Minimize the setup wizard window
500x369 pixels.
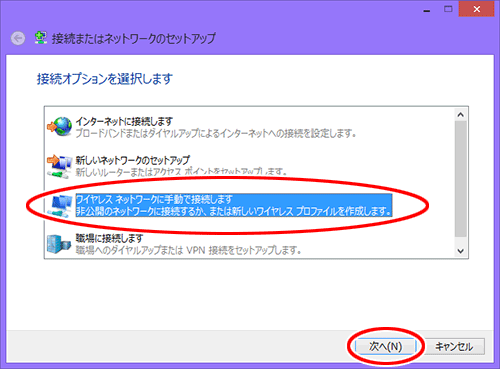coord(427,10)
